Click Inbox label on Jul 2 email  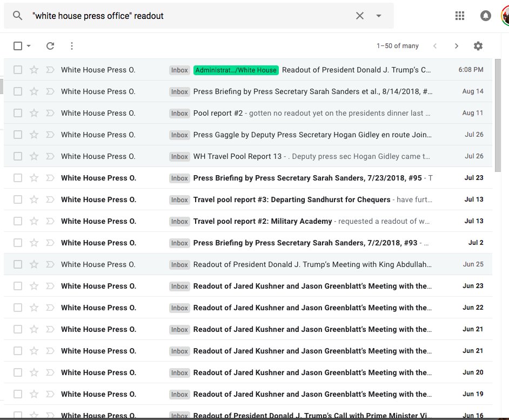pyautogui.click(x=179, y=243)
